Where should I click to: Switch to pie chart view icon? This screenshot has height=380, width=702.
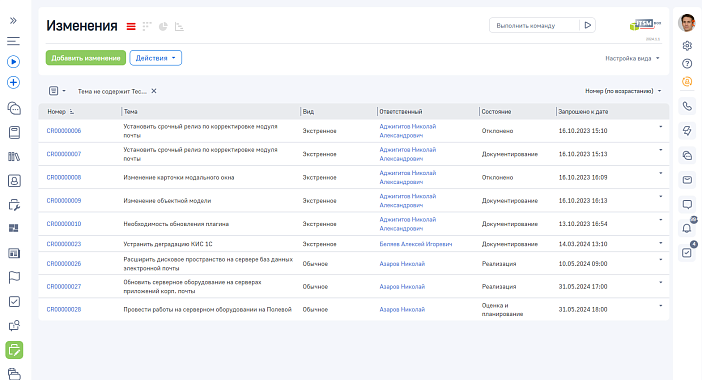tap(163, 26)
